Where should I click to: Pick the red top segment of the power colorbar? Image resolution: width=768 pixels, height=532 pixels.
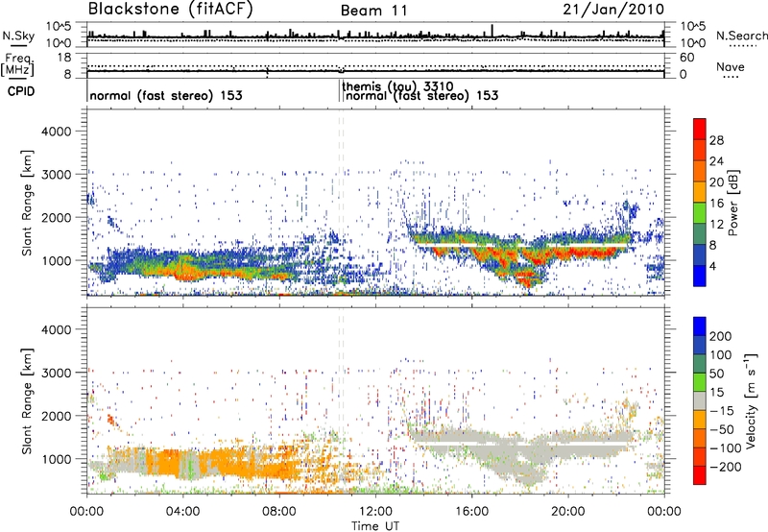(x=700, y=129)
